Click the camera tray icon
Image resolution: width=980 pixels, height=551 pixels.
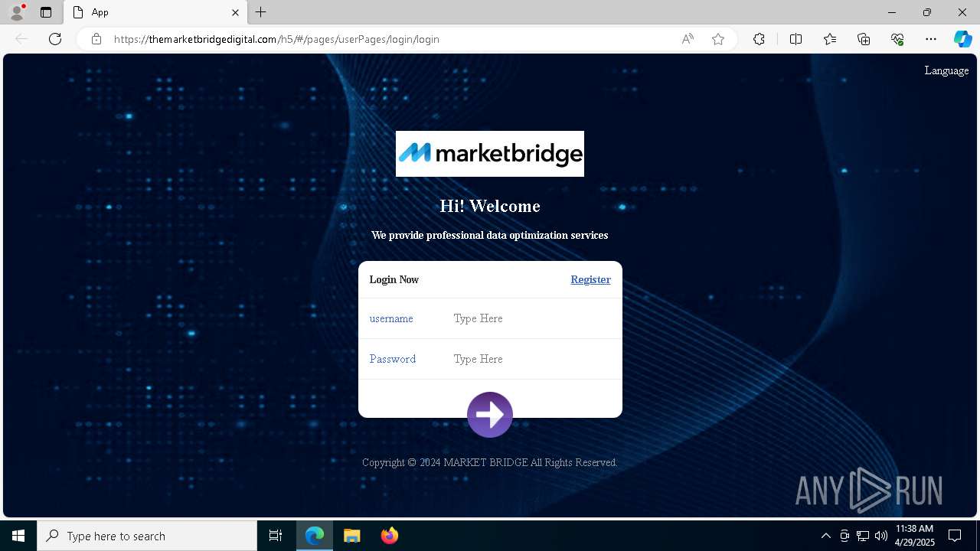click(x=844, y=536)
